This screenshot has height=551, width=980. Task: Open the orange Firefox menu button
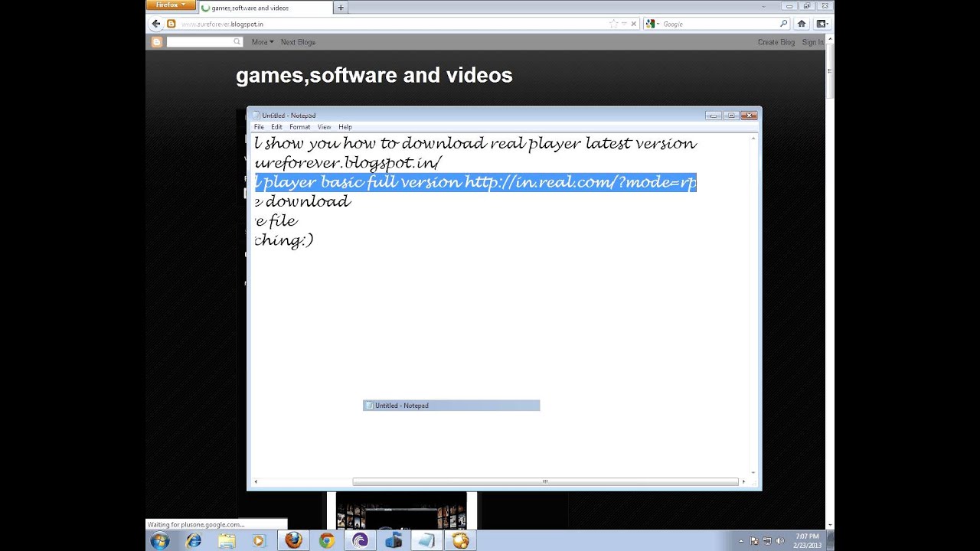point(171,5)
